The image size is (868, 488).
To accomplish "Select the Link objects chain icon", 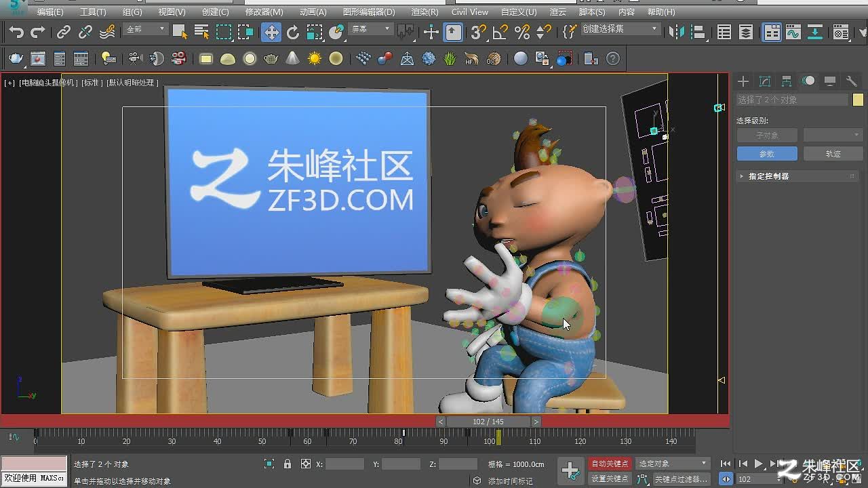I will click(x=64, y=32).
